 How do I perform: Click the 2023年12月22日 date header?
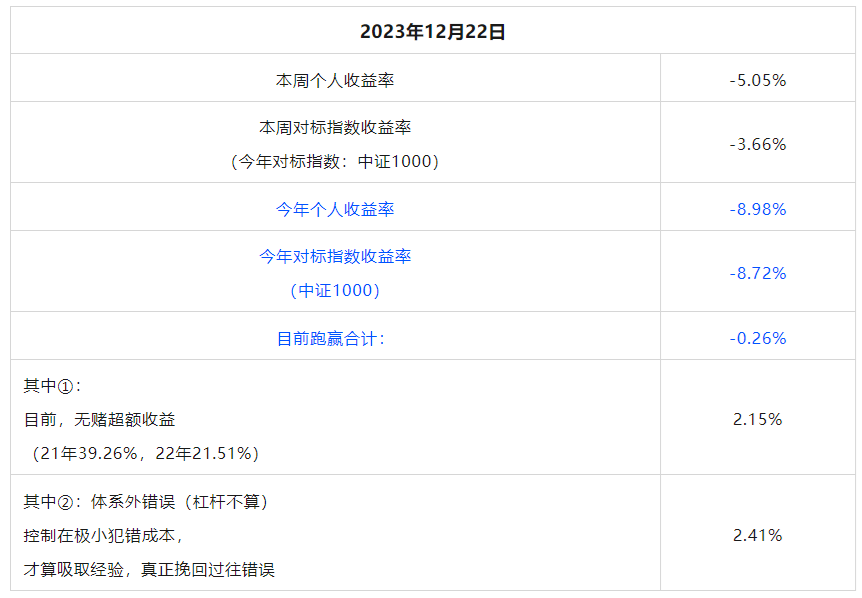[433, 32]
